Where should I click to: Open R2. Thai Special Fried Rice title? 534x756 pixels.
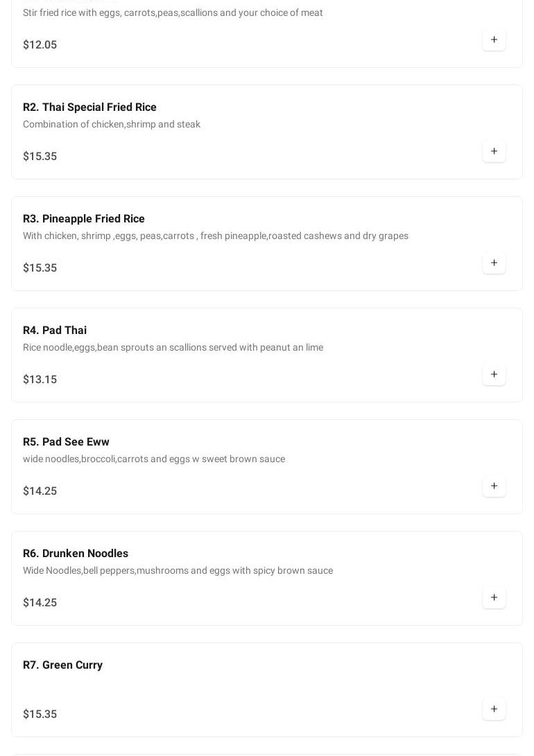(x=89, y=107)
